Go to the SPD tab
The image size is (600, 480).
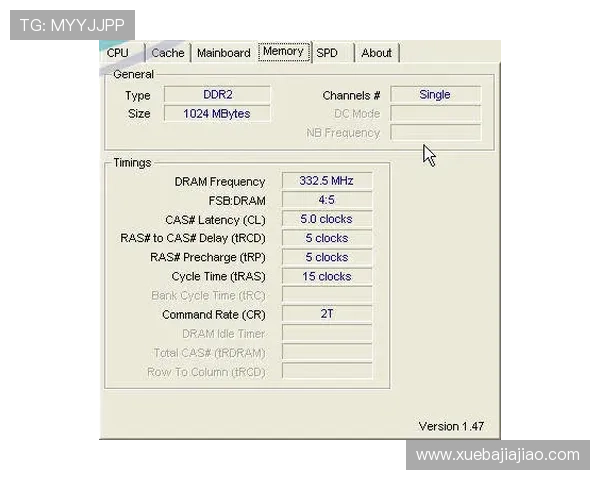(x=327, y=53)
